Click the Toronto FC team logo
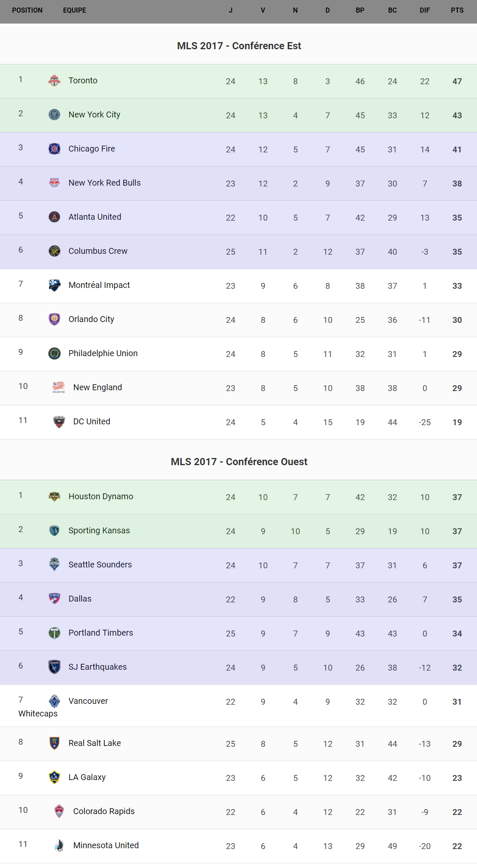The height and width of the screenshot is (868, 477). 54,80
